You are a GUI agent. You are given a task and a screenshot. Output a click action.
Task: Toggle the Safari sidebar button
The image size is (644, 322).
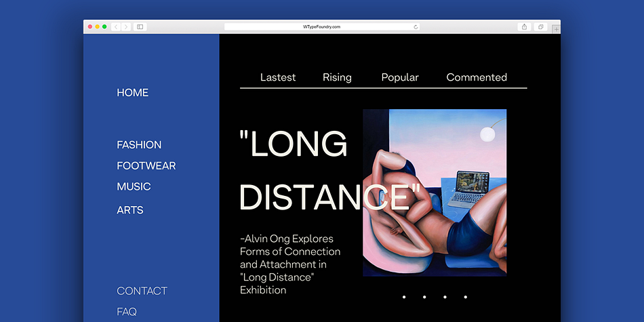(140, 26)
